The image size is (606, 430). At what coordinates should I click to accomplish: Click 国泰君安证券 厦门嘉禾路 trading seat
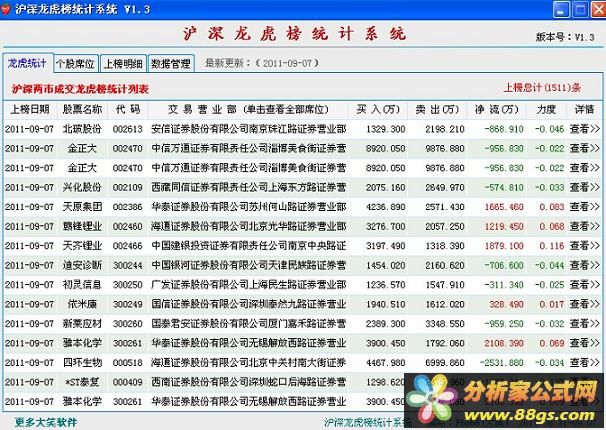249,324
